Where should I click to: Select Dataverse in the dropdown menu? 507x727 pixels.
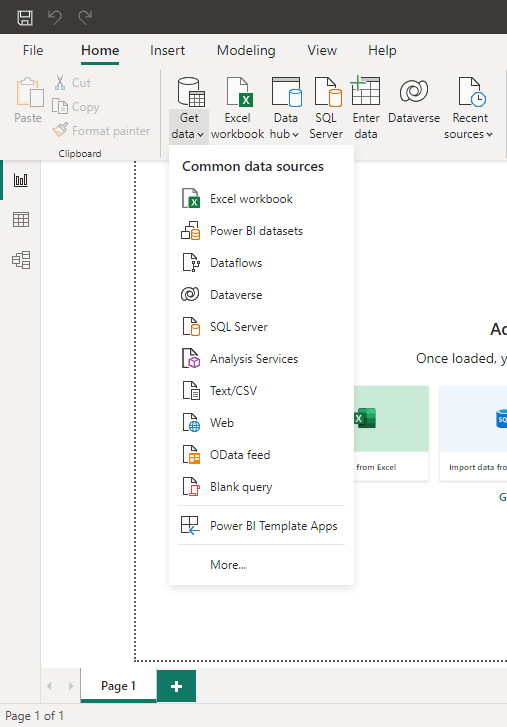[261, 295]
